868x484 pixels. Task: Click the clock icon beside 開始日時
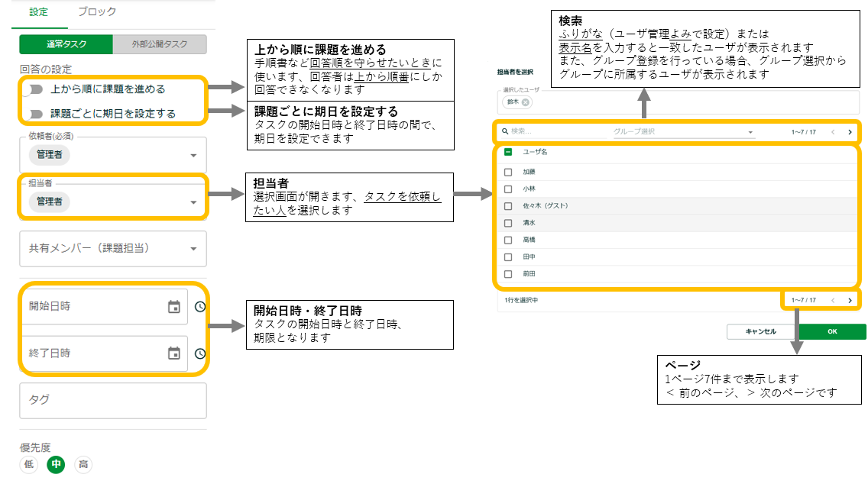tap(200, 307)
